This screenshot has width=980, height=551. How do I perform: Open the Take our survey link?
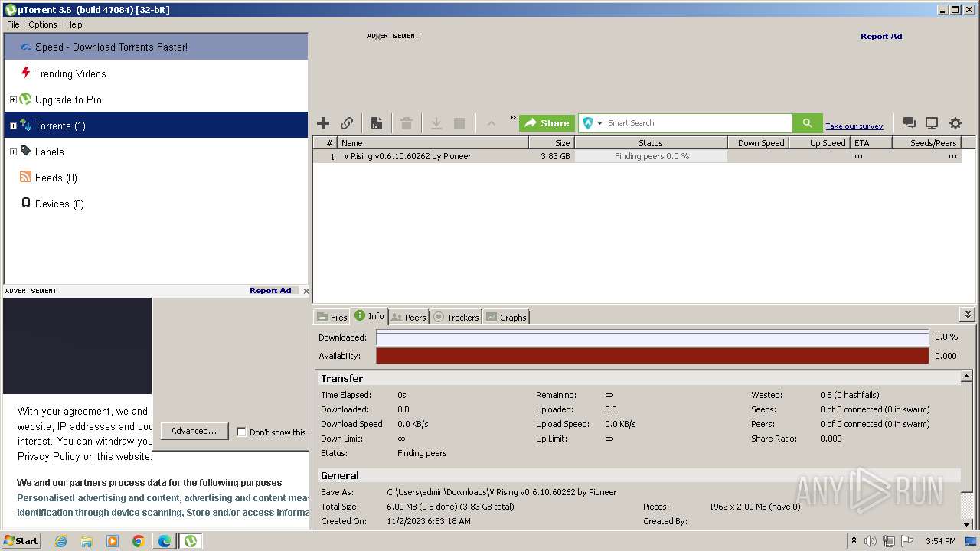pos(854,126)
